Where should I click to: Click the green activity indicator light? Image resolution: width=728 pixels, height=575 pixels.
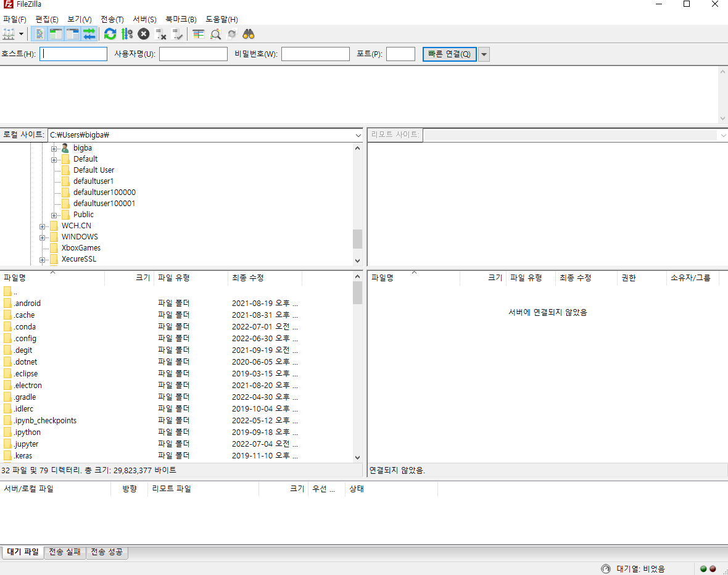[x=703, y=568]
